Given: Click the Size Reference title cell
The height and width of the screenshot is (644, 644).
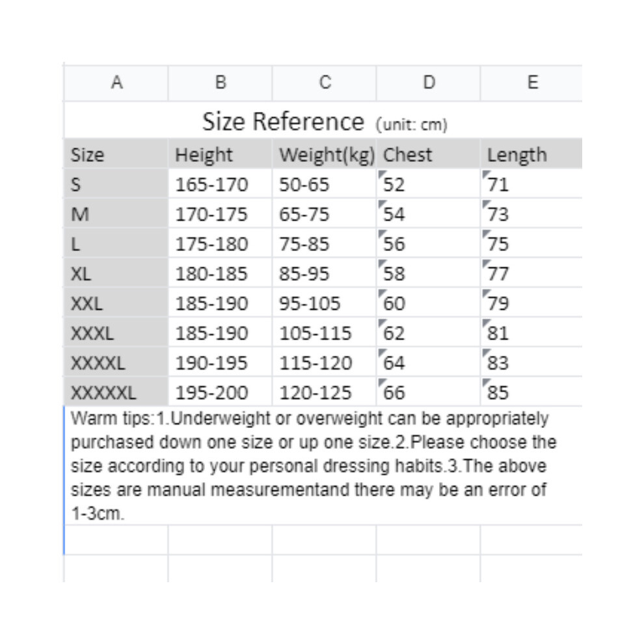Looking at the screenshot, I should 323,122.
